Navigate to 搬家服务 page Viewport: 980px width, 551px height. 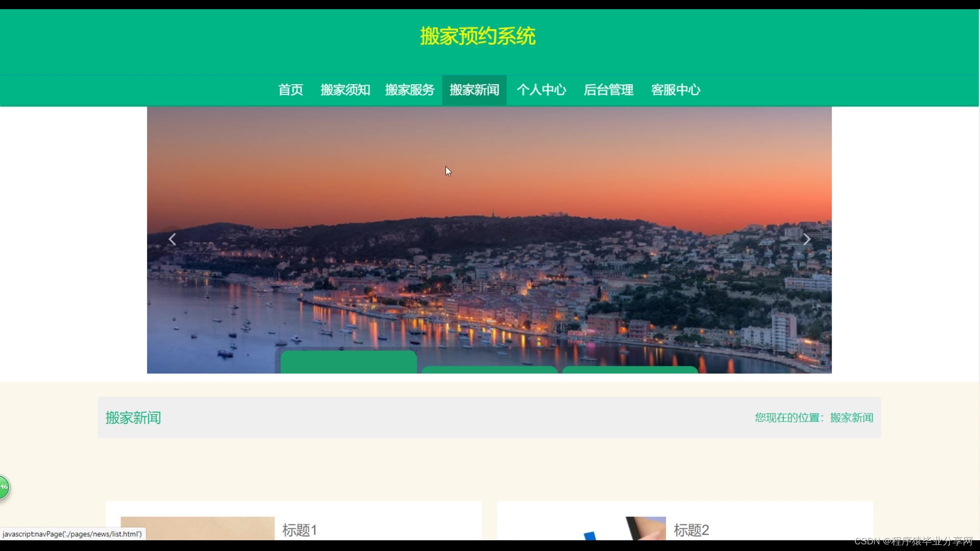(409, 90)
